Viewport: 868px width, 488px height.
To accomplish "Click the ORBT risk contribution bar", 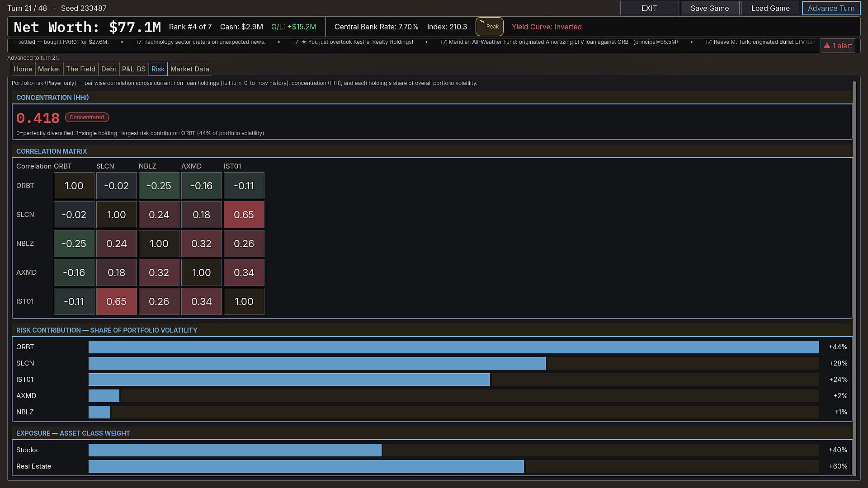I will (453, 347).
